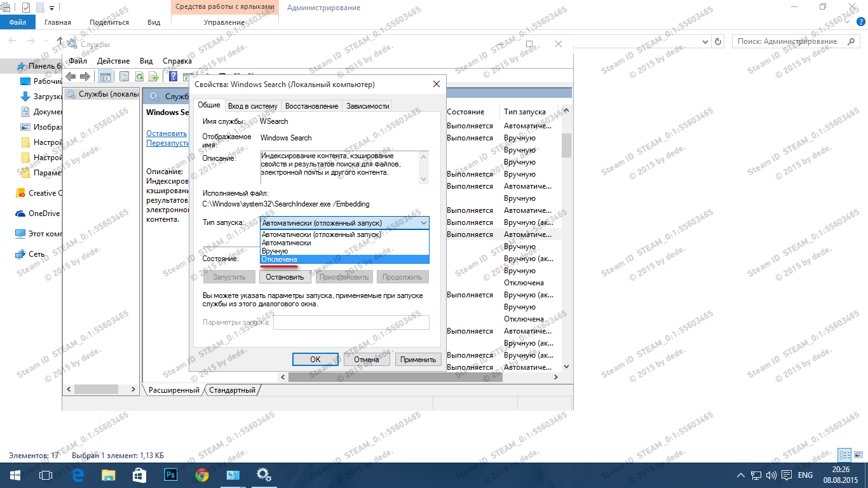This screenshot has height=488, width=868.
Task: Click the ENG language indicator in the tray
Action: click(x=805, y=475)
